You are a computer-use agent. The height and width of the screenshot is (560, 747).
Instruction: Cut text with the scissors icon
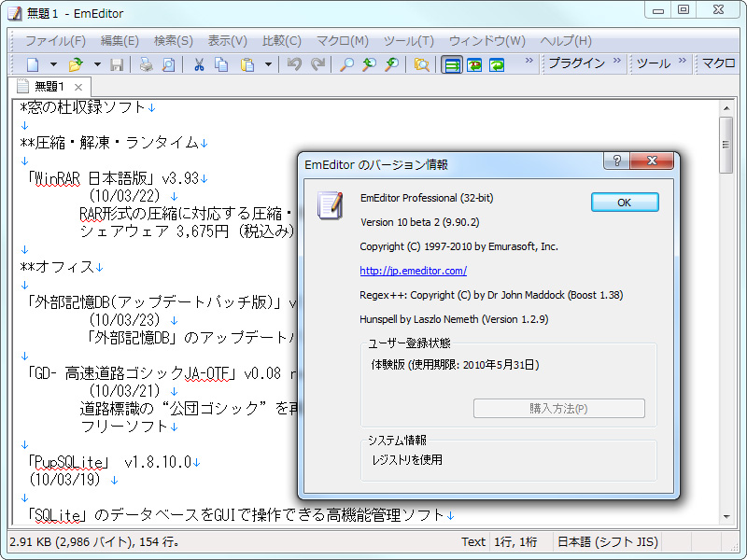click(x=198, y=64)
